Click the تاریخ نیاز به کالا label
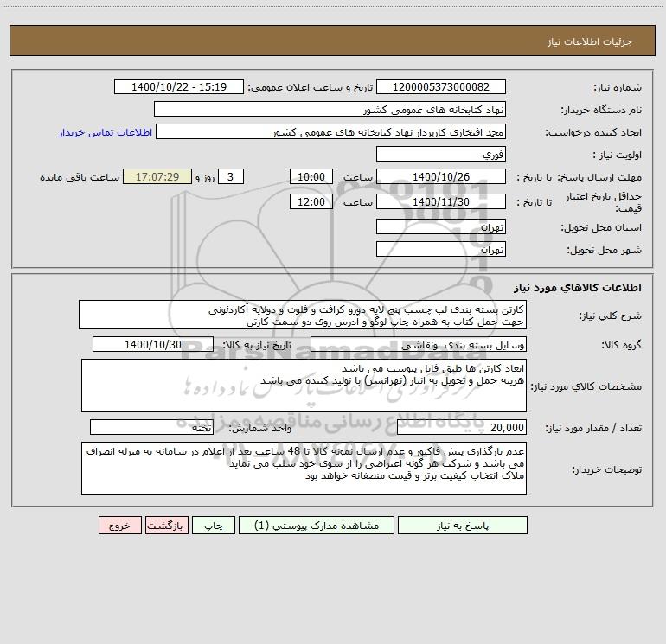This screenshot has height=644, width=666. pos(257,345)
